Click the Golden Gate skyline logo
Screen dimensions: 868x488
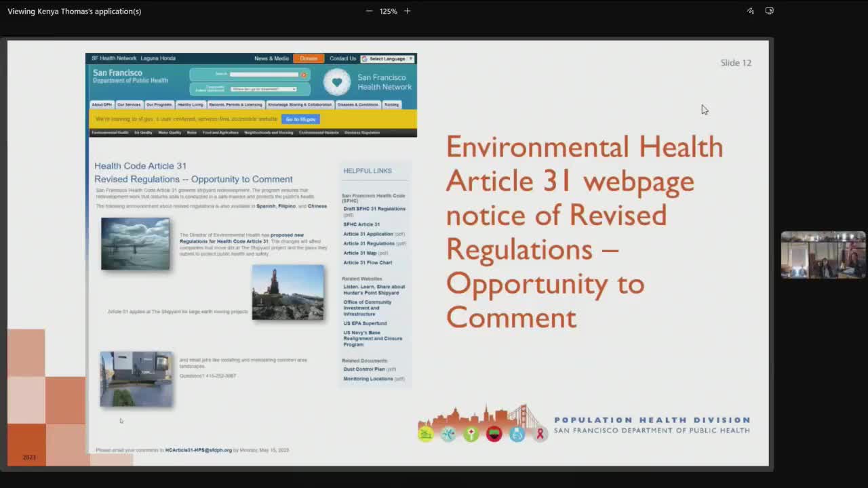pos(481,424)
